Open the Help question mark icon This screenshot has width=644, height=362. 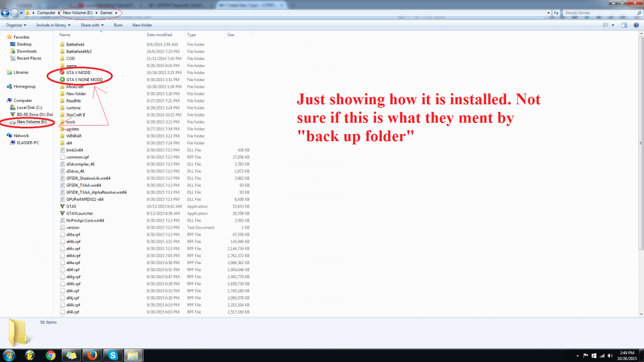(x=636, y=25)
